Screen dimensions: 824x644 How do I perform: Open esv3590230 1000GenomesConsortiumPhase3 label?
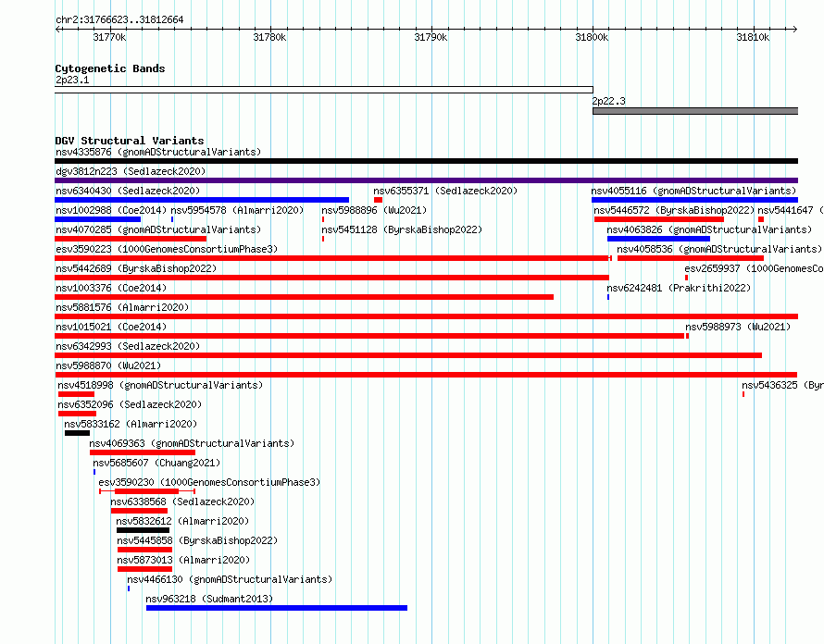pyautogui.click(x=209, y=482)
